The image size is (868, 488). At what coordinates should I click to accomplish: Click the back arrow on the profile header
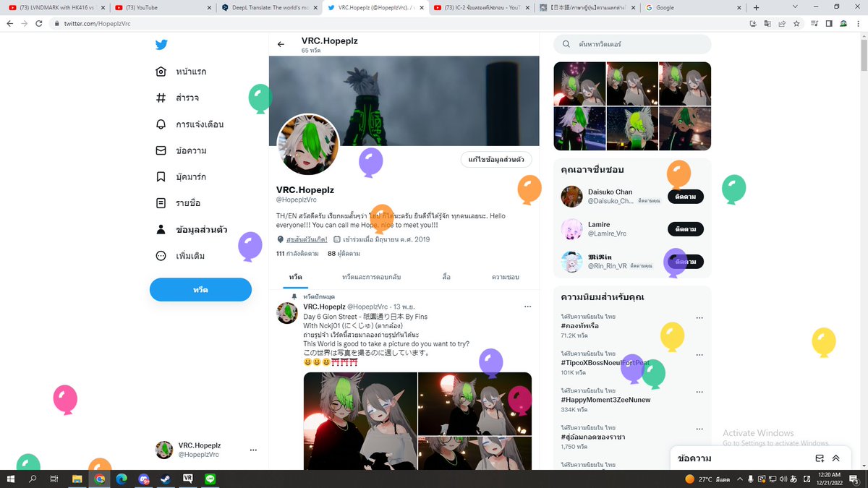(x=281, y=43)
